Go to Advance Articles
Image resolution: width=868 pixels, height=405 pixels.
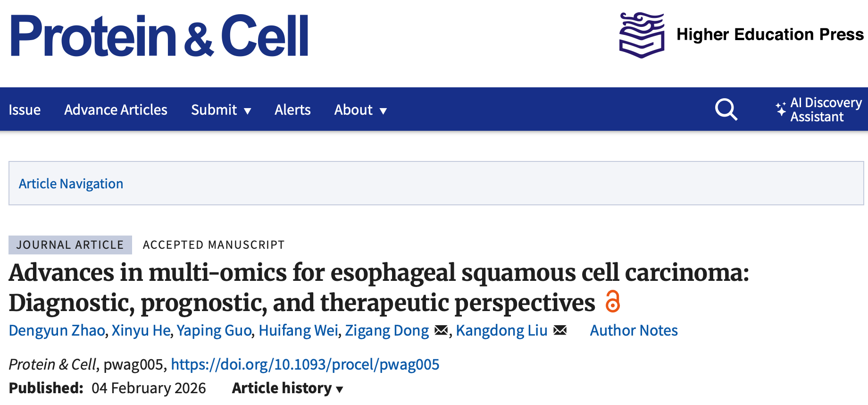tap(116, 110)
